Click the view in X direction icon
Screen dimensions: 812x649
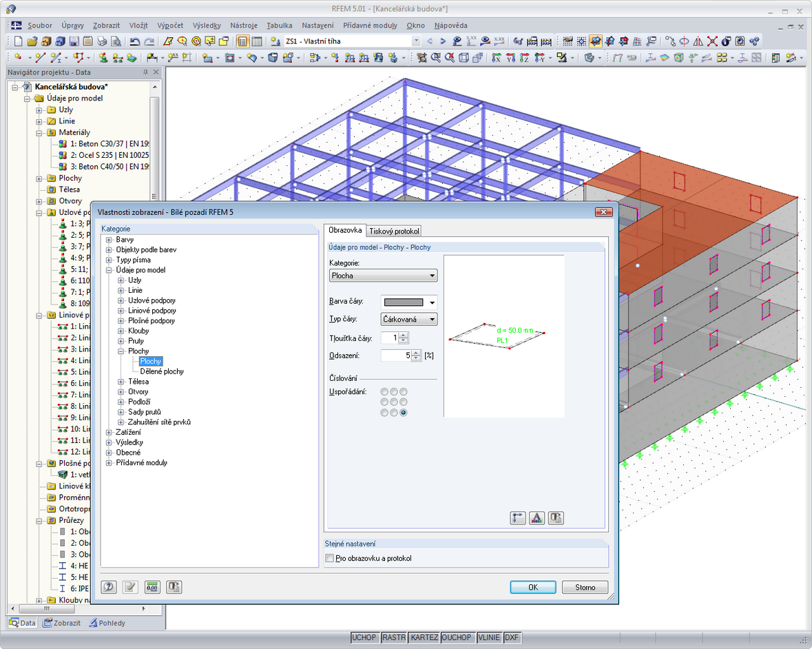pos(497,58)
